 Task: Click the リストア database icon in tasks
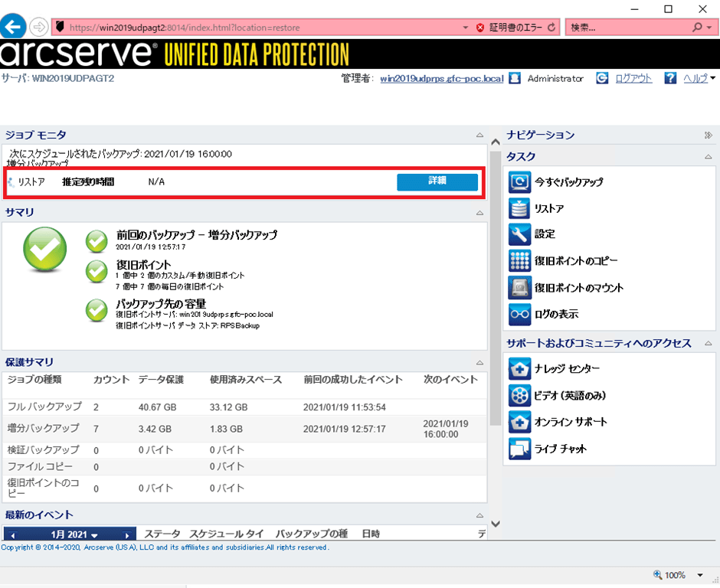[519, 208]
